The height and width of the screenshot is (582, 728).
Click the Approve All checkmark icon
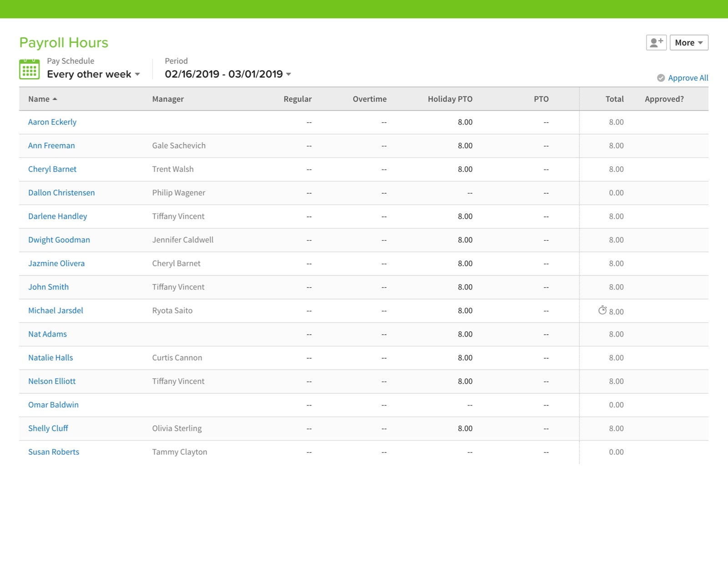coord(661,78)
